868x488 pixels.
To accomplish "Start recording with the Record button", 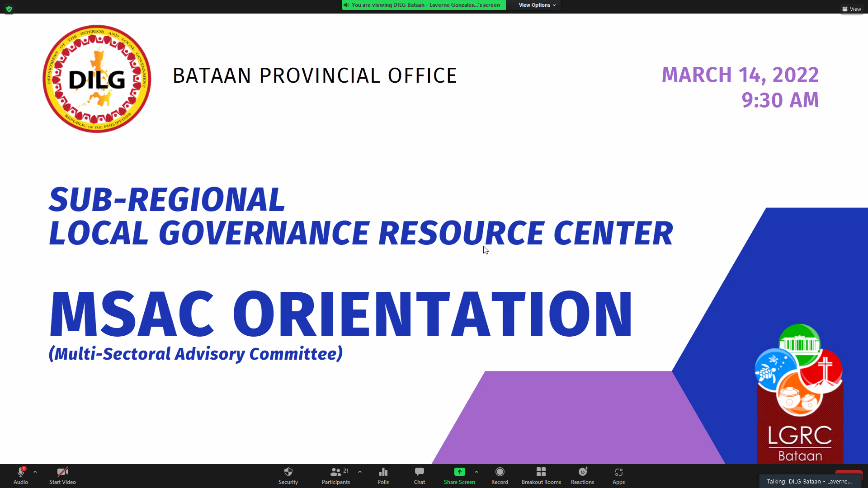I will (500, 475).
